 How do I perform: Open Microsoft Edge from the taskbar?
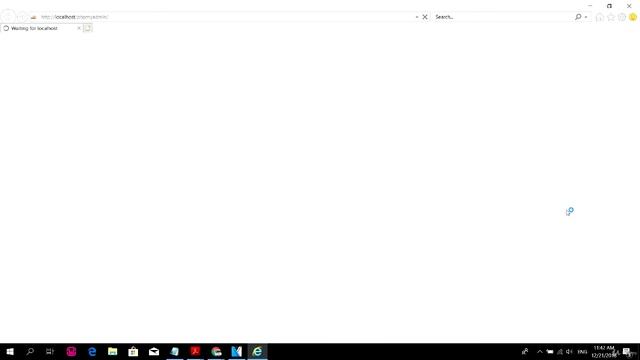coord(92,351)
